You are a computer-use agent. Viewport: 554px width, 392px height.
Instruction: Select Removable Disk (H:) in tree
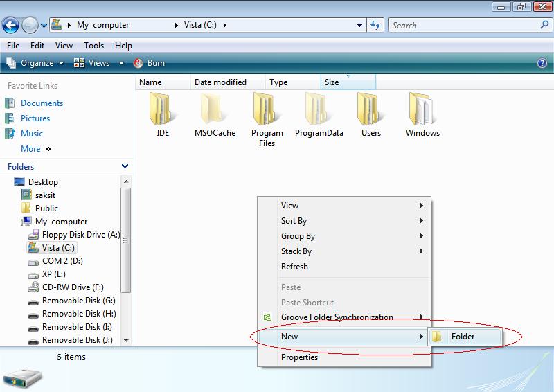coord(79,314)
